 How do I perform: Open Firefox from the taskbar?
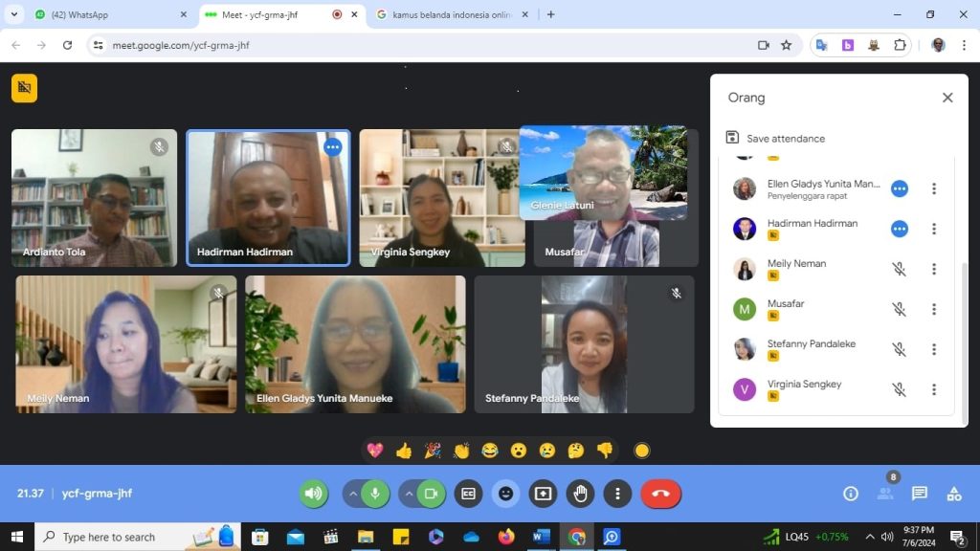[x=506, y=537]
